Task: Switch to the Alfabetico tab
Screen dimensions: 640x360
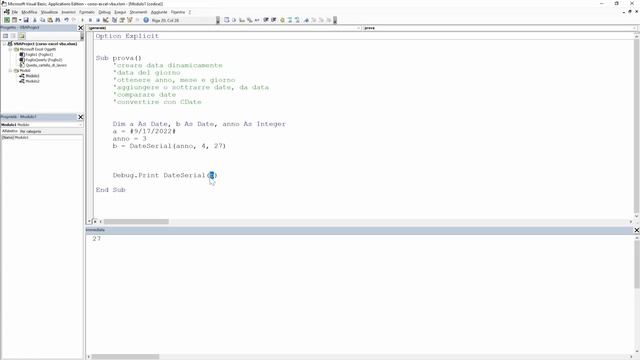Action: coord(10,131)
